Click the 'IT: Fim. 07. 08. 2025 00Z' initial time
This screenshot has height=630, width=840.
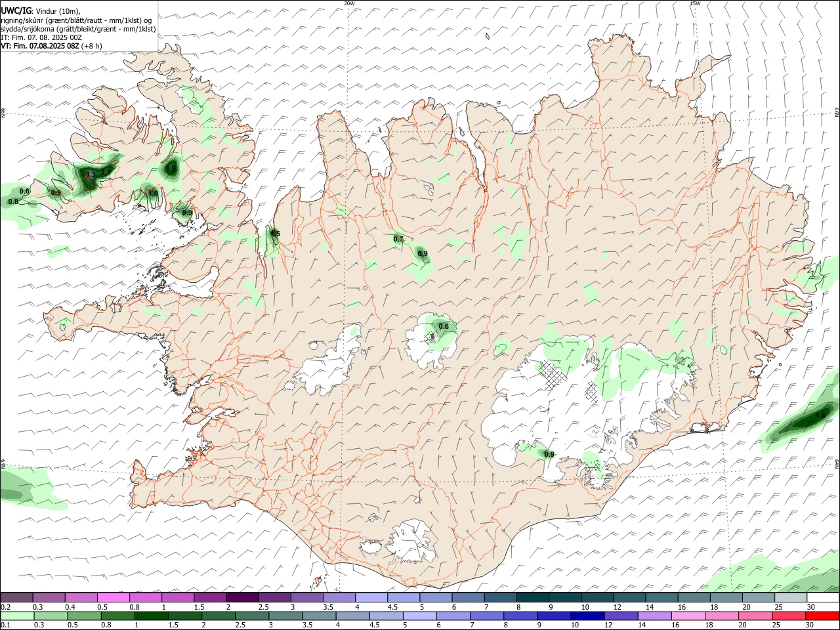point(41,37)
